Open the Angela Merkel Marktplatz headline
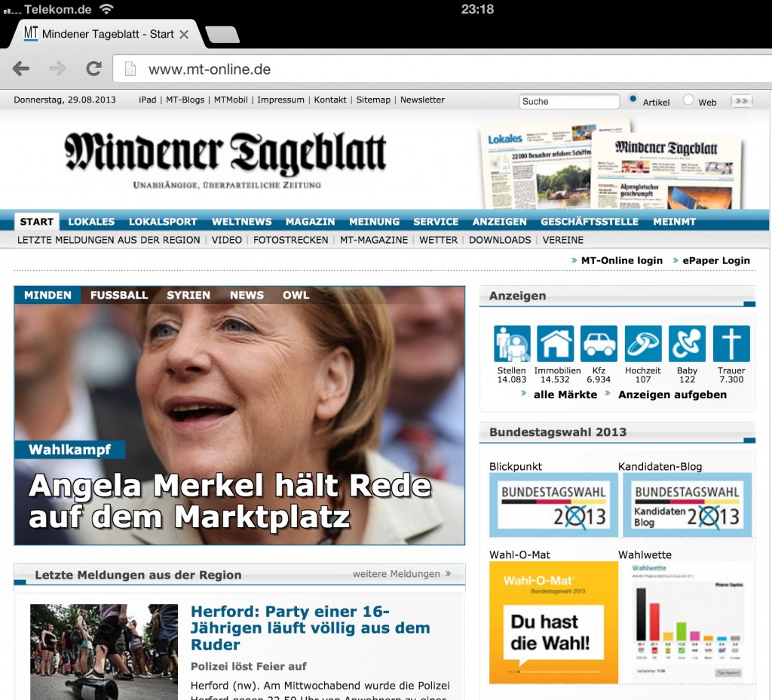The image size is (772, 700). click(x=230, y=501)
